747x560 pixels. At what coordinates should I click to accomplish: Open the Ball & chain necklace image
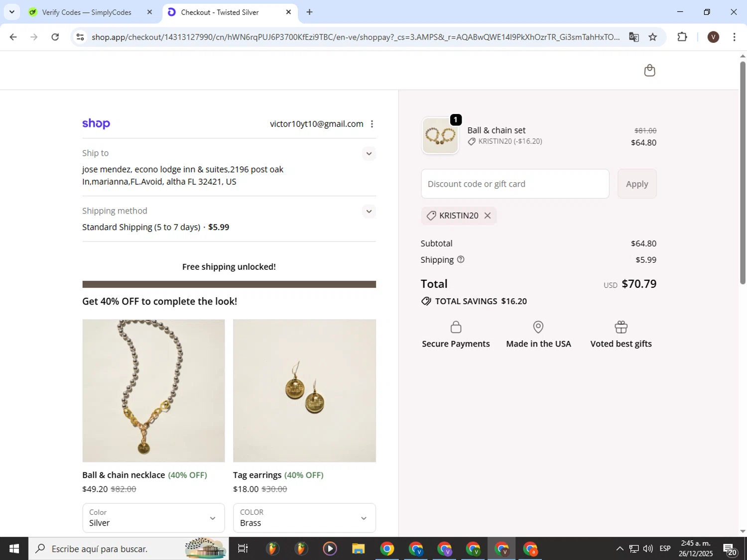tap(153, 391)
